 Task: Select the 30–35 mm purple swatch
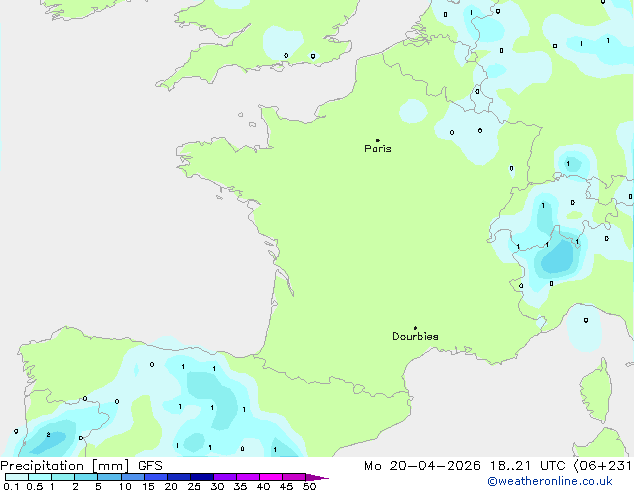(225, 477)
